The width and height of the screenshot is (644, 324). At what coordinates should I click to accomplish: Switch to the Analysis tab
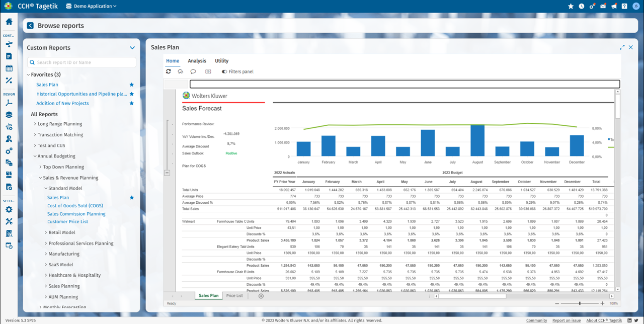(x=197, y=61)
